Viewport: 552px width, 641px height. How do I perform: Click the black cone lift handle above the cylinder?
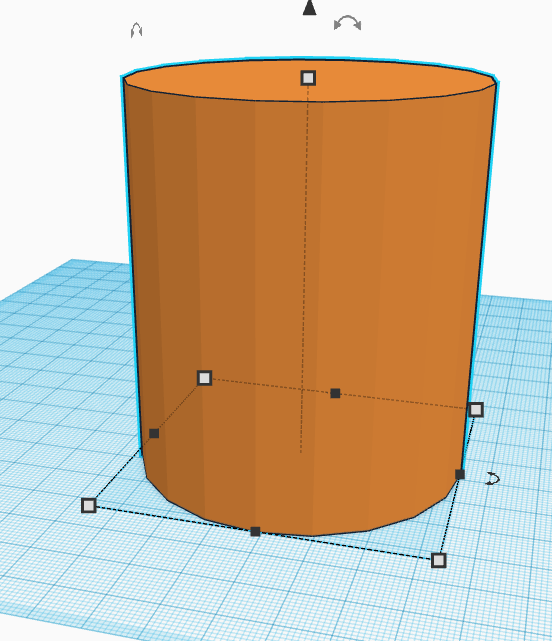point(310,7)
